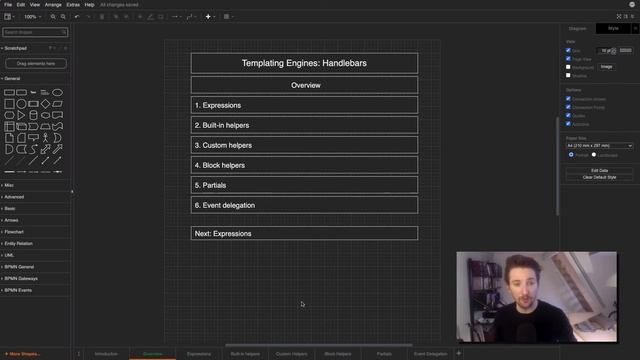Click the vertical canvas scrollbar
Viewport: 640px width, 360px height.
(x=558, y=166)
